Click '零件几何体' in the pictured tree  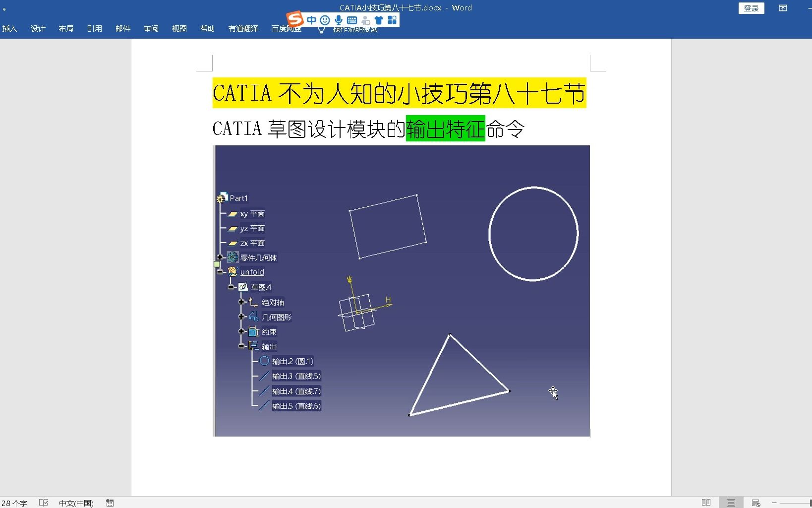tap(258, 258)
